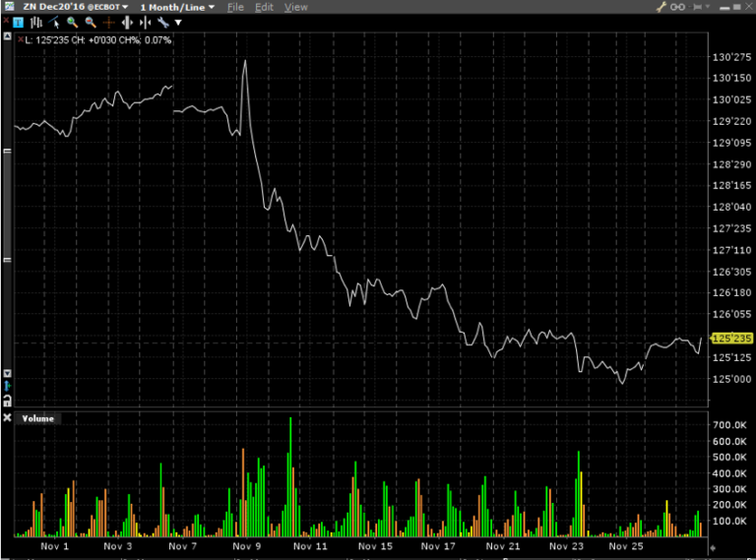Click the vertical scale slider on the left edge
This screenshot has height=560, width=756.
[7, 206]
